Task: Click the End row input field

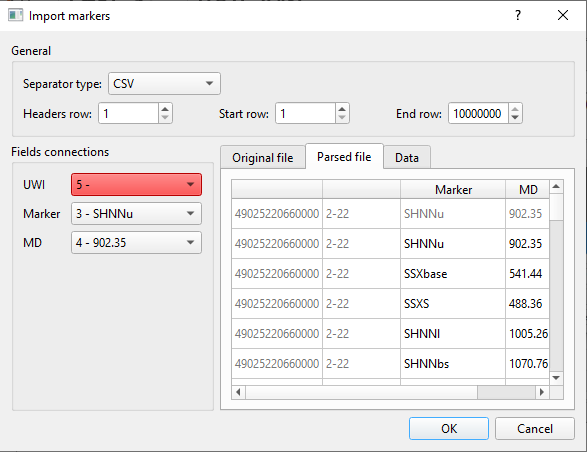Action: click(x=478, y=113)
